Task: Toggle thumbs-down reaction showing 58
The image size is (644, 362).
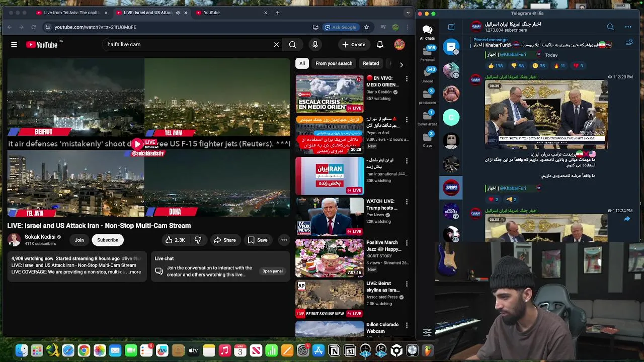Action: 518,65
